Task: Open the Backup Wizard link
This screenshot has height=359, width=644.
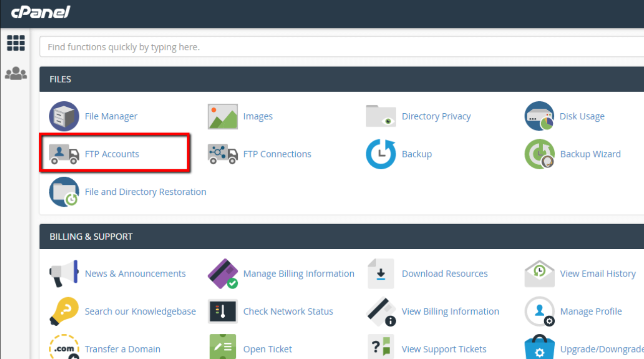Action: [591, 154]
